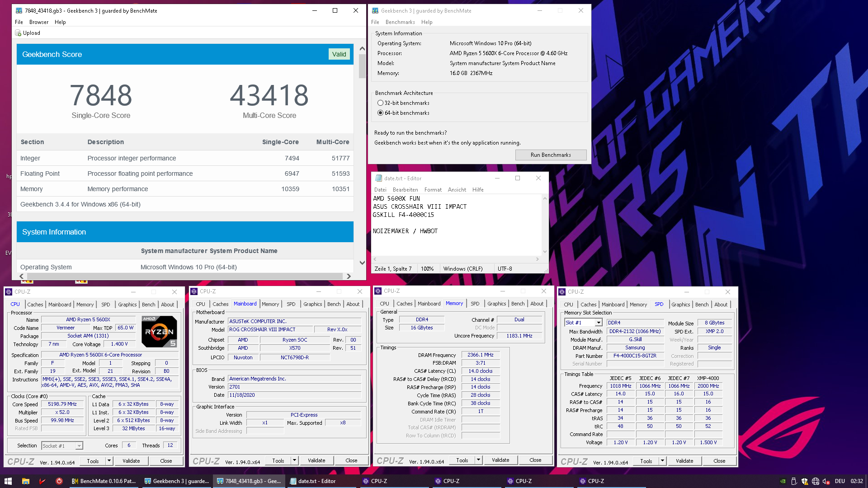Screen dimensions: 868x488
Task: Click the network globe tray icon
Action: (816, 481)
